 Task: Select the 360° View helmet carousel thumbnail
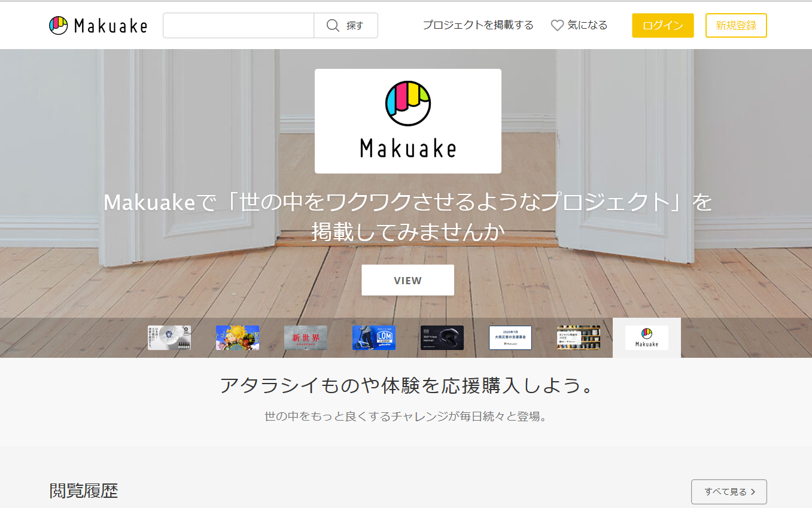(x=442, y=338)
